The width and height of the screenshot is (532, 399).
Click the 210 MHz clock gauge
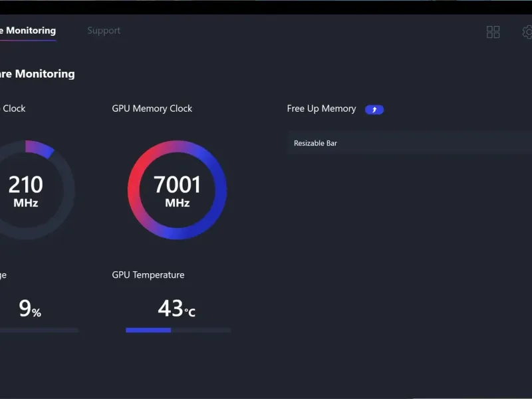click(x=26, y=190)
